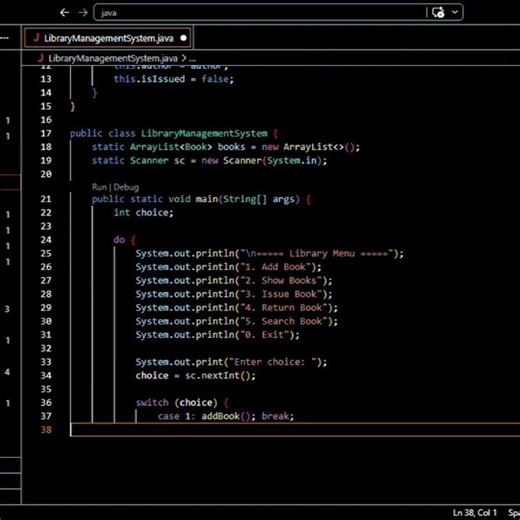This screenshot has height=520, width=520.
Task: Click the 'do' keyword on line 24
Action: [x=119, y=240]
